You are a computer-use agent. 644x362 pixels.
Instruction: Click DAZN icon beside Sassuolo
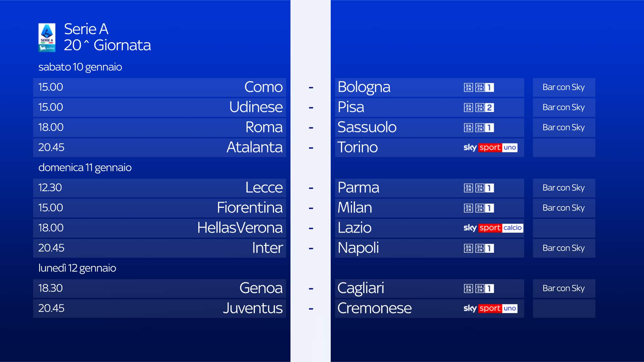479,128
